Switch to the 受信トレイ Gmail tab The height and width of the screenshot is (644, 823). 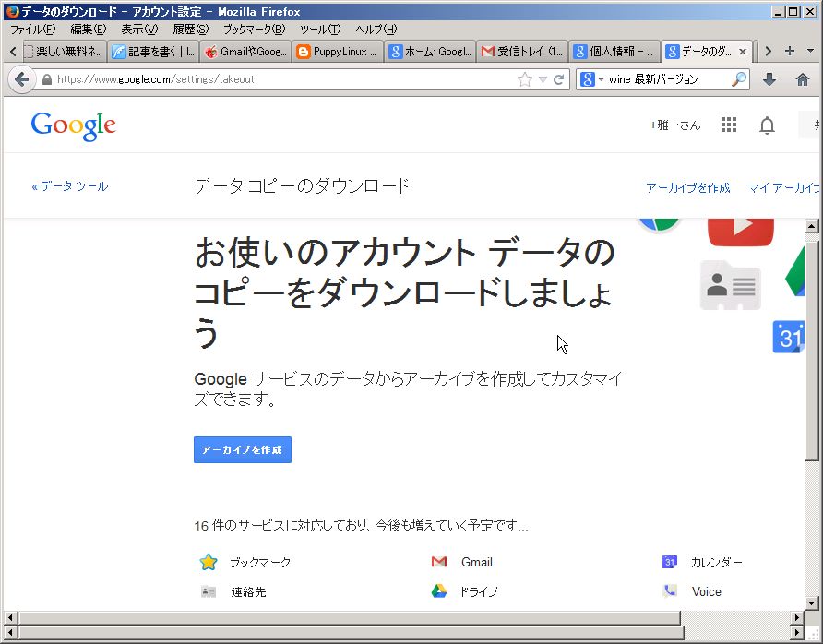click(x=523, y=52)
